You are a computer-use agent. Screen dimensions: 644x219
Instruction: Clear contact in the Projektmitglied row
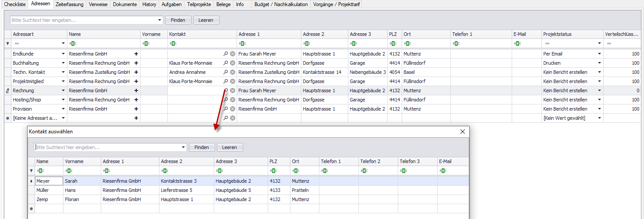click(x=233, y=81)
